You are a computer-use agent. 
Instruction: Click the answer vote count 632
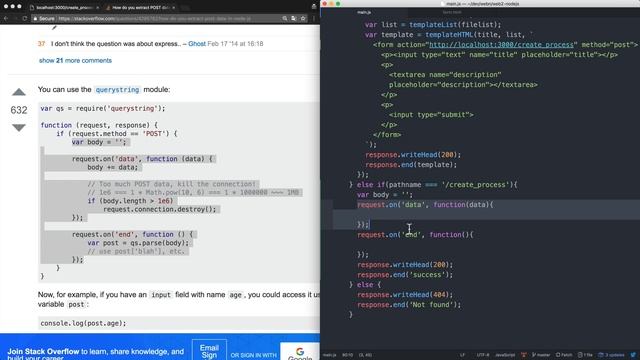pos(19,110)
